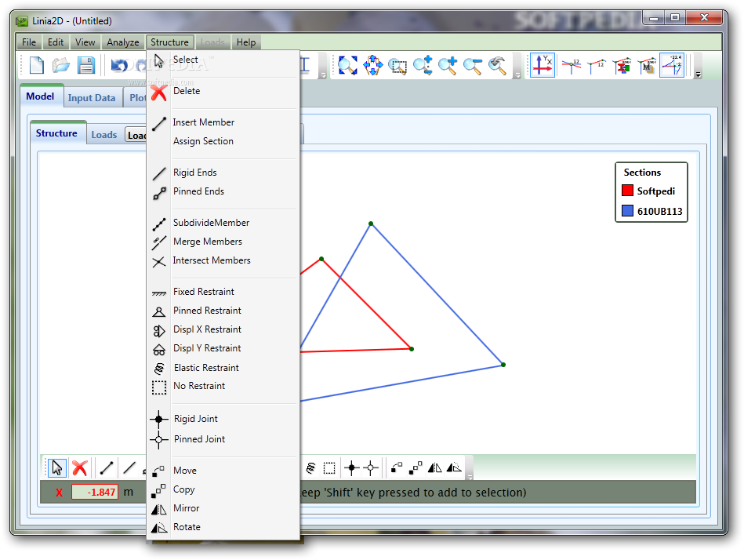Choose Insert Member menu entry
Viewport: 744px width, 560px height.
pos(223,122)
